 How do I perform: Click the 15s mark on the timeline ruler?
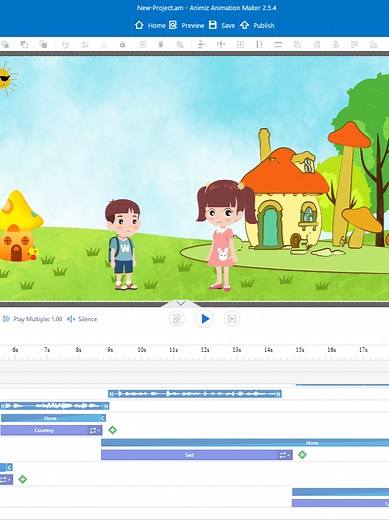(300, 350)
